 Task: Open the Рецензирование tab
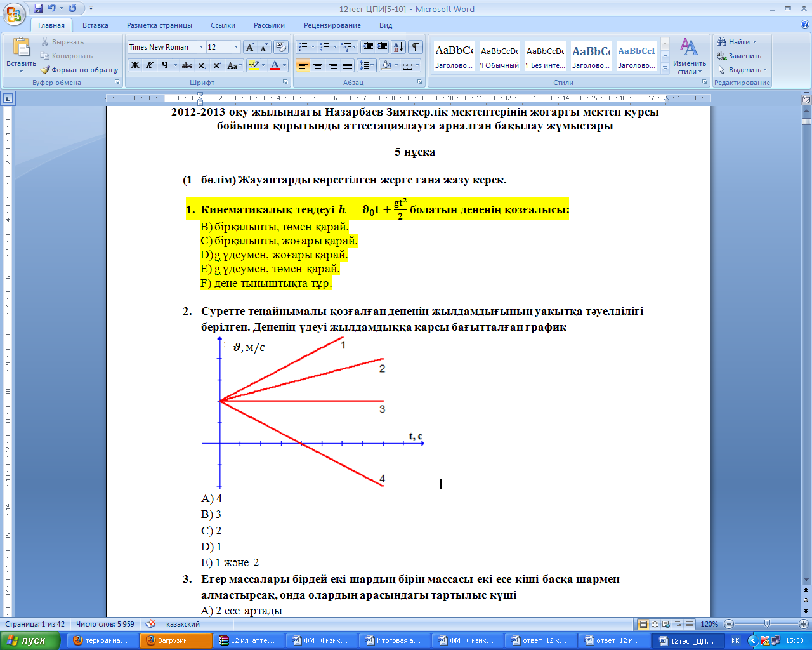[332, 25]
